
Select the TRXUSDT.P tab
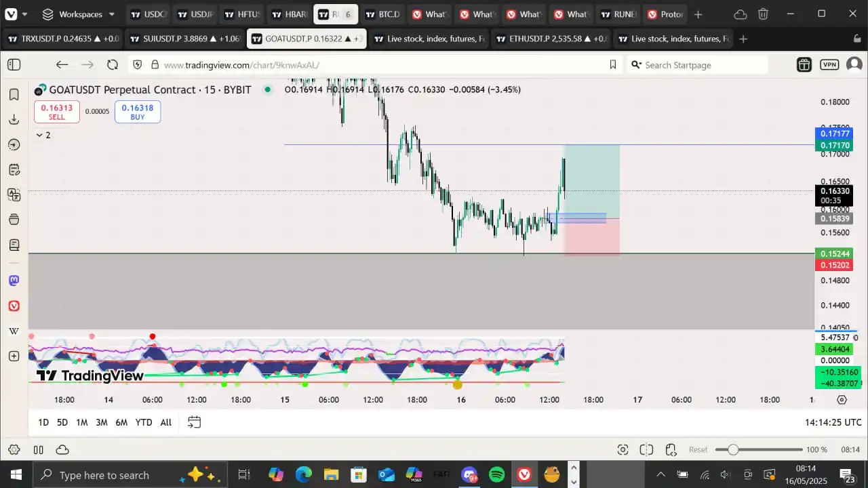tap(63, 39)
